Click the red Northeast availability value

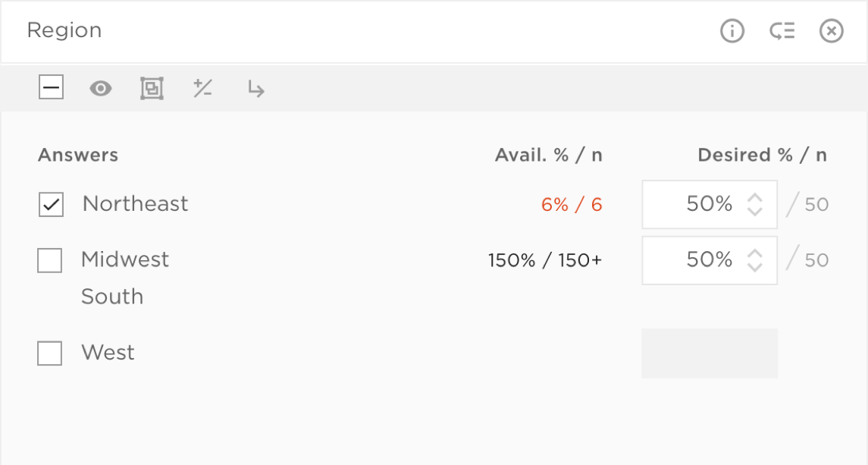click(572, 205)
